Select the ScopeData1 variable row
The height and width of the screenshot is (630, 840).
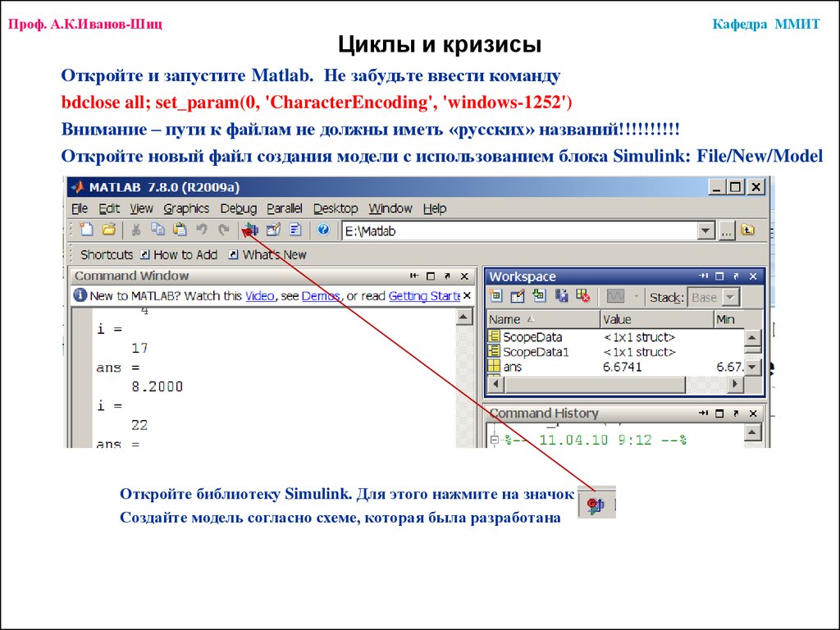click(614, 352)
